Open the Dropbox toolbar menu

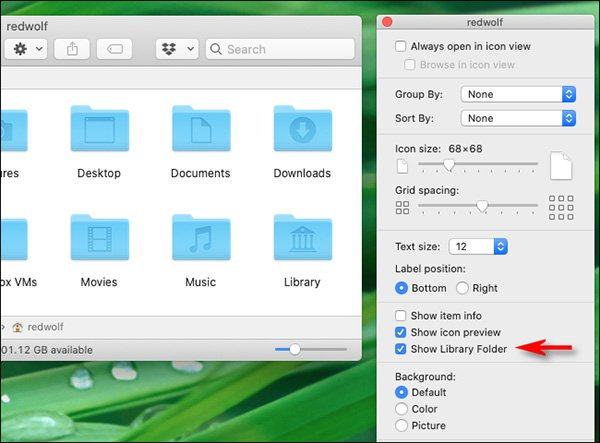[x=177, y=48]
